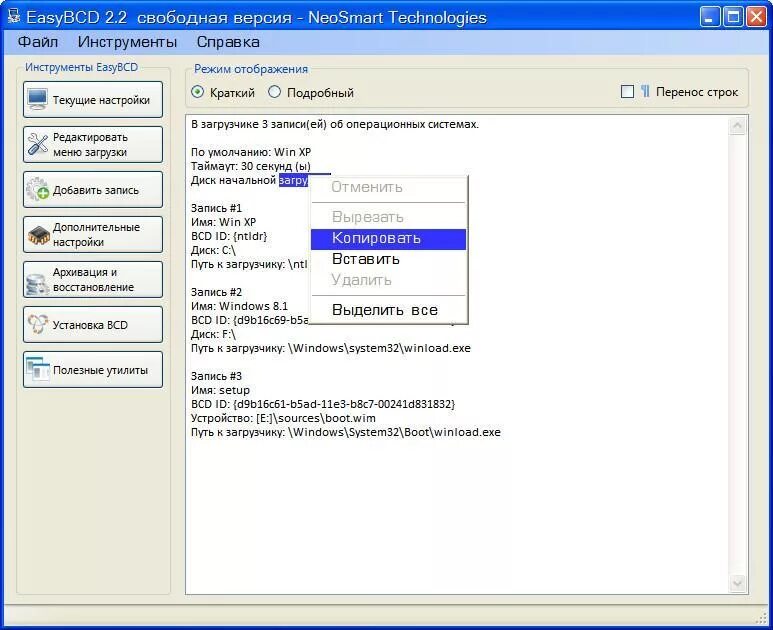Open Текущие настройки view
Viewport: 773px width, 630px height.
pyautogui.click(x=93, y=100)
